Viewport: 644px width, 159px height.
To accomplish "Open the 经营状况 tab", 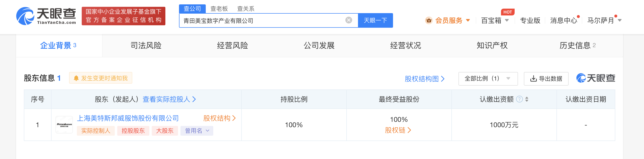I will 405,45.
